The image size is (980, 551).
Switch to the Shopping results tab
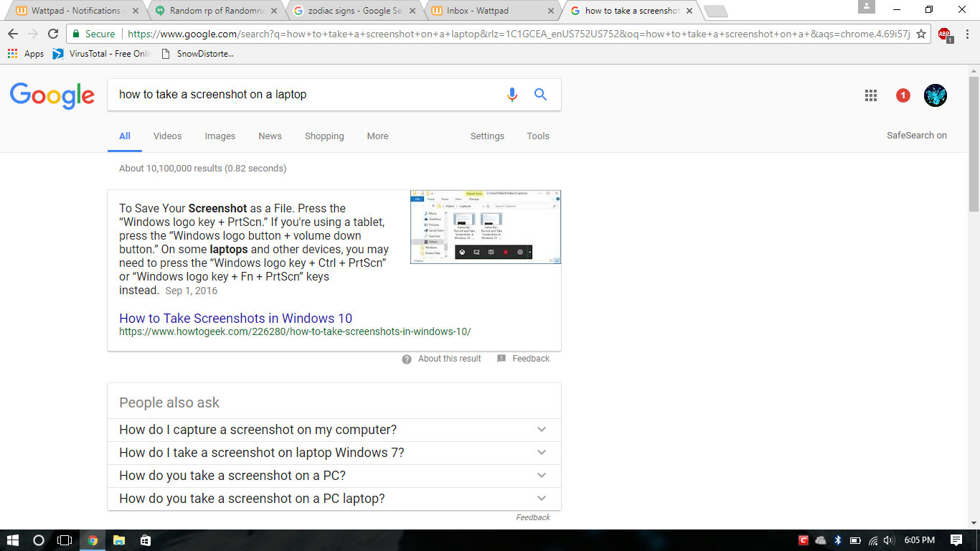pyautogui.click(x=324, y=136)
